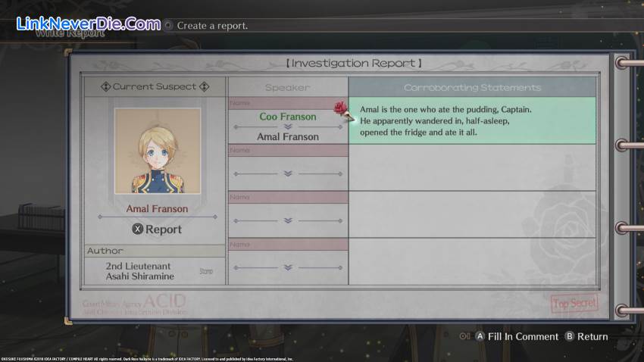Expand the chevron in the fourth speaker slot
The width and height of the screenshot is (644, 362).
tap(288, 267)
